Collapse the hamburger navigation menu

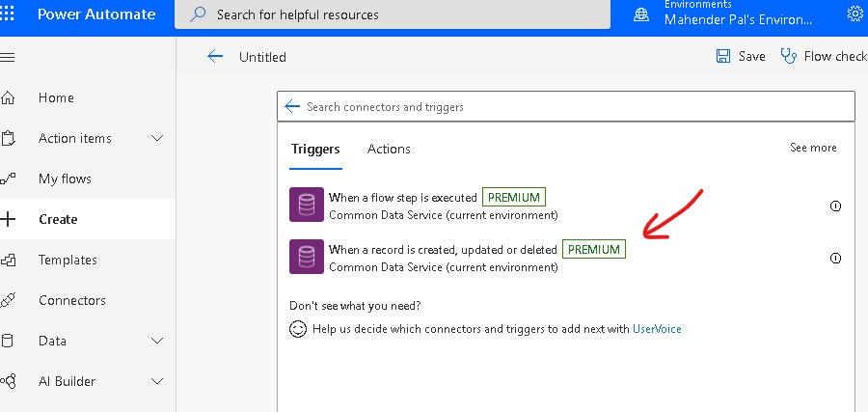tap(7, 57)
